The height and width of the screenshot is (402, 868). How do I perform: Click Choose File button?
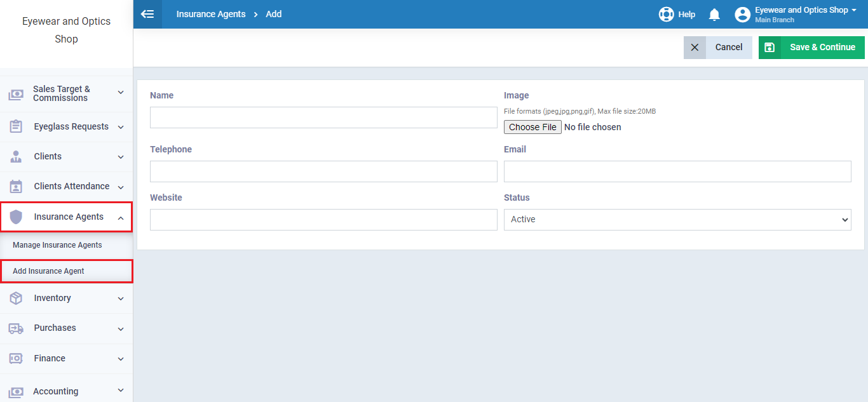coord(532,127)
